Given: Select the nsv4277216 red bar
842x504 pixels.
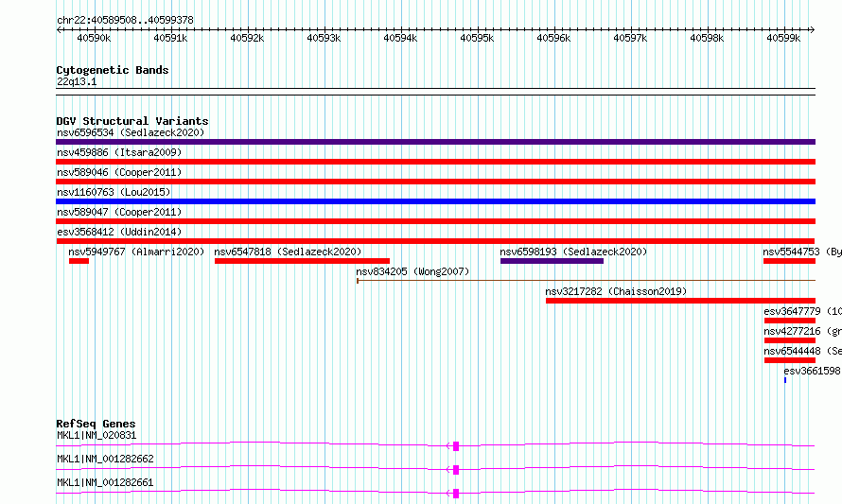Looking at the screenshot, I should [790, 340].
